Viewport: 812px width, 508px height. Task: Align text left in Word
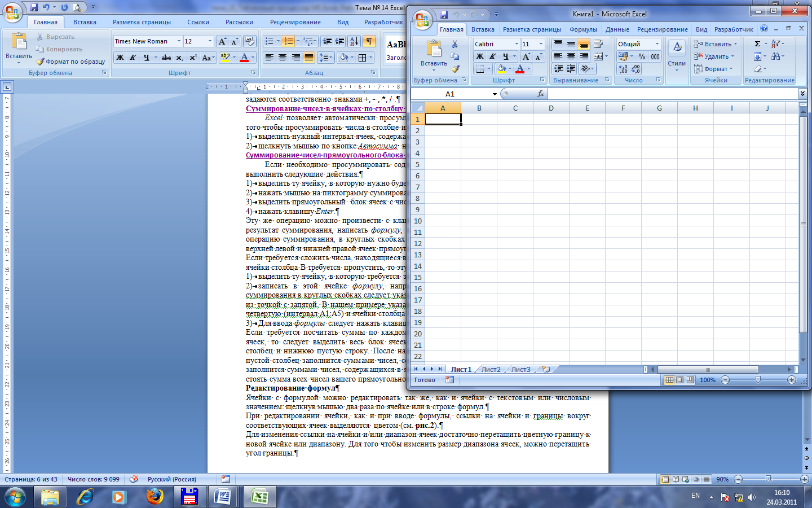pos(270,58)
